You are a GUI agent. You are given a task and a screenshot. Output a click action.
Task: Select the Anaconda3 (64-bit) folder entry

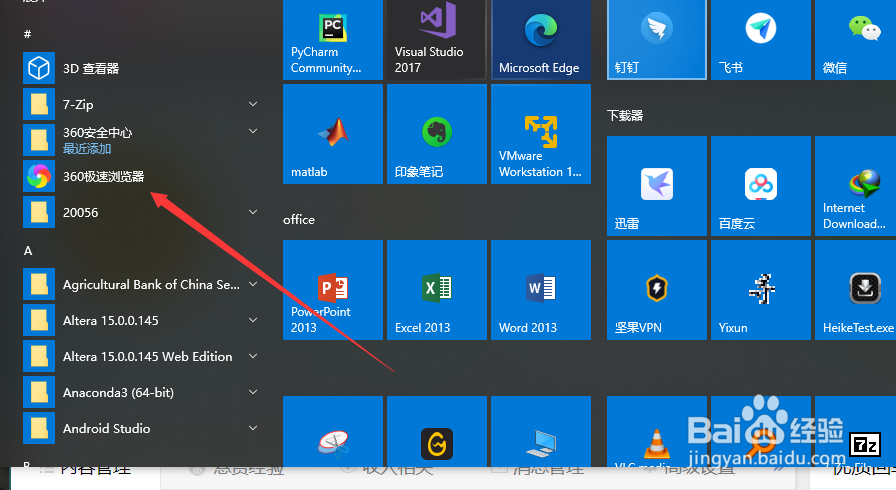pos(143,392)
